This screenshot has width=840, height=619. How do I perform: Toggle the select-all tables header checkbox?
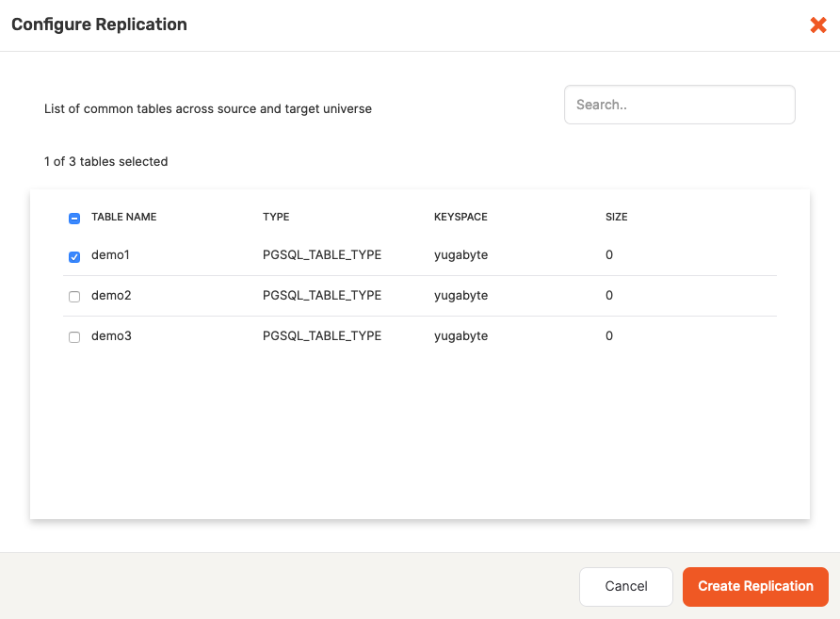(x=74, y=218)
